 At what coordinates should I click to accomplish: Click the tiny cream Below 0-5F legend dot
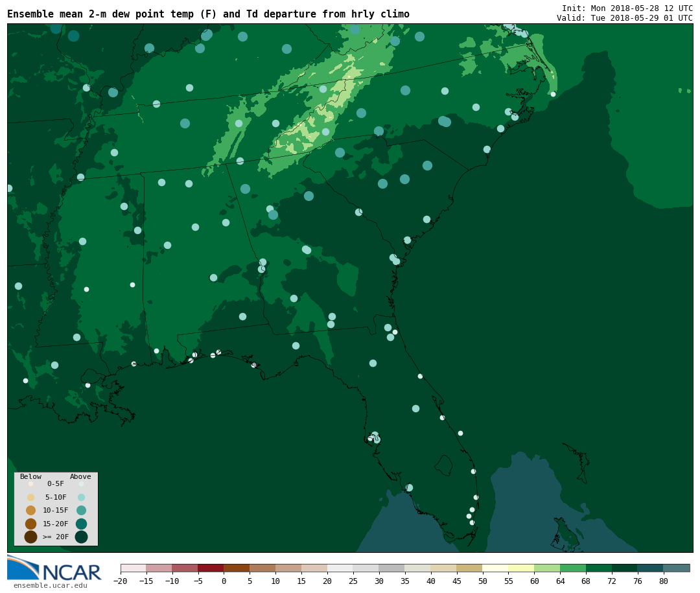tap(31, 483)
